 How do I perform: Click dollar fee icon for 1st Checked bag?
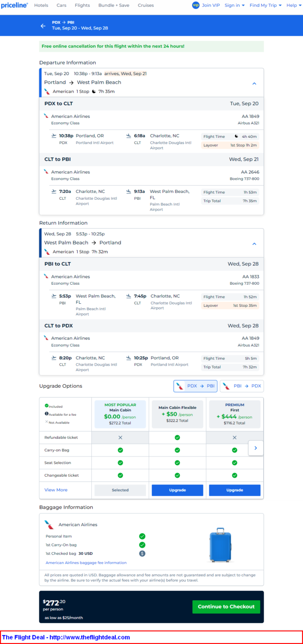pos(142,553)
